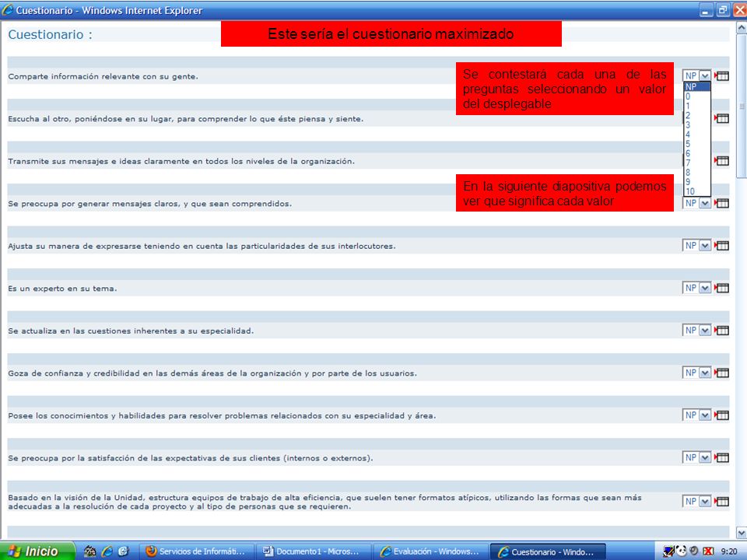Open the NP dropdown for 'satisfacción de las expectativas'

click(697, 457)
